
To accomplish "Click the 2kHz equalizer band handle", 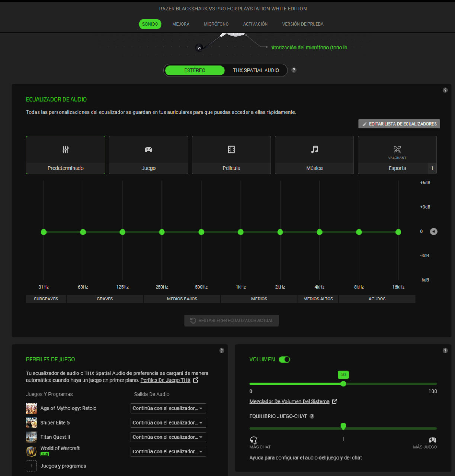I will (x=280, y=232).
